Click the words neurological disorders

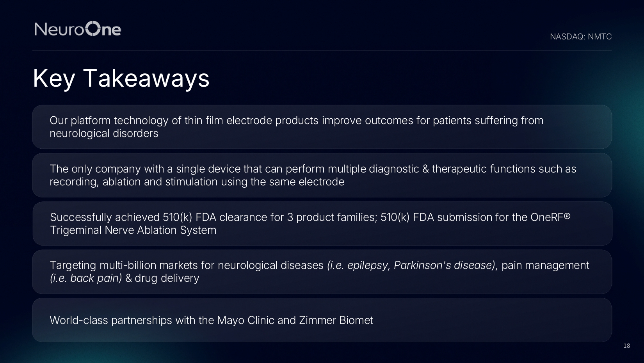point(104,133)
